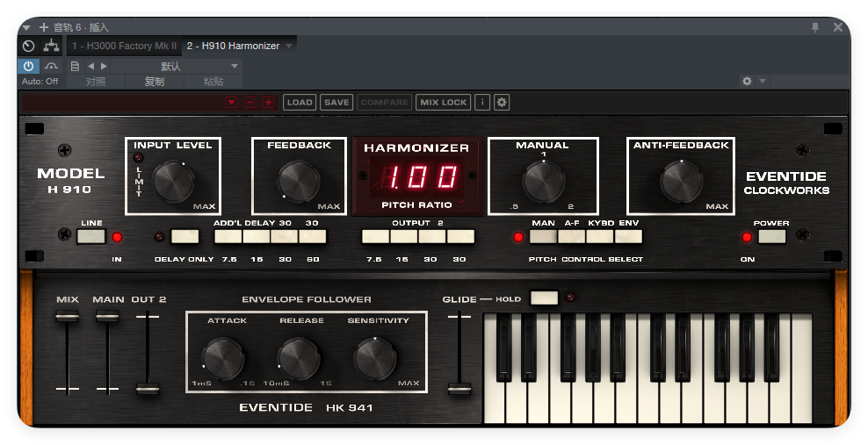
Task: Close the plugin window
Action: pyautogui.click(x=838, y=27)
